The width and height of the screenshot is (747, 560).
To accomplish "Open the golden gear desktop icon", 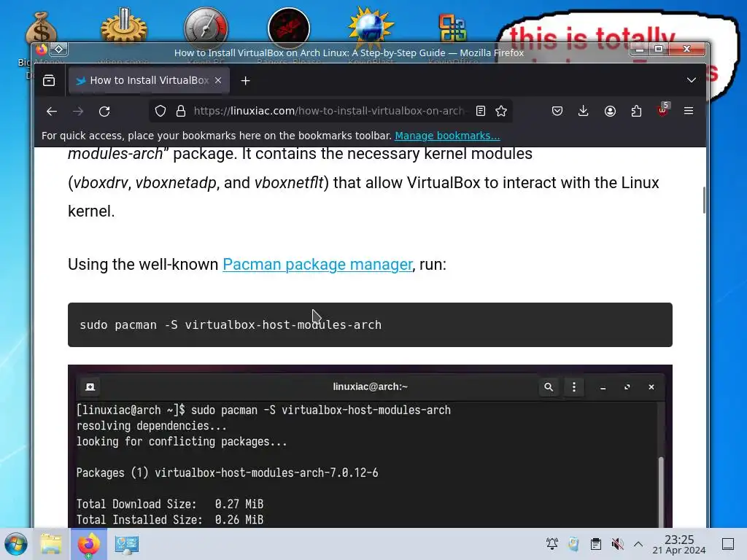I will (x=123, y=28).
